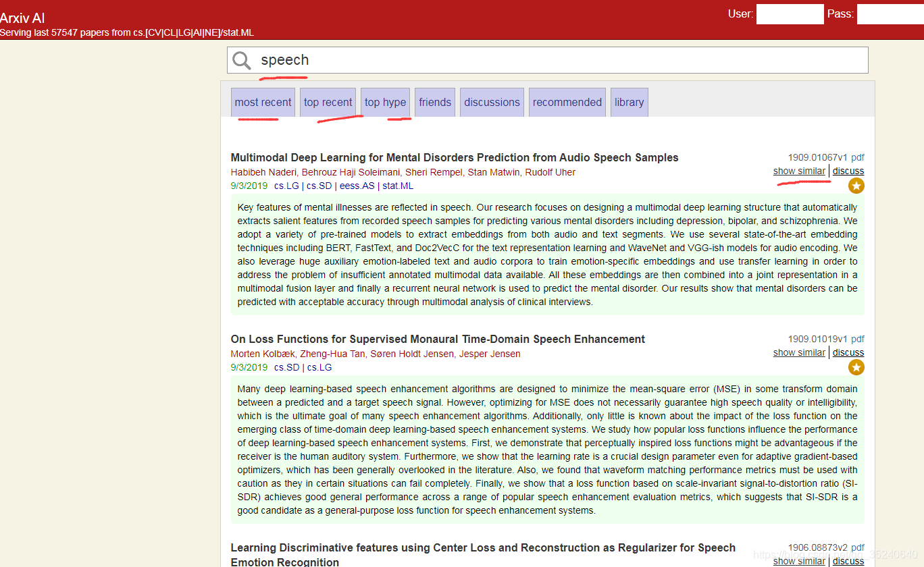Save the Mental Disorders paper with the star icon
Viewport: 924px width, 567px height.
tap(856, 186)
